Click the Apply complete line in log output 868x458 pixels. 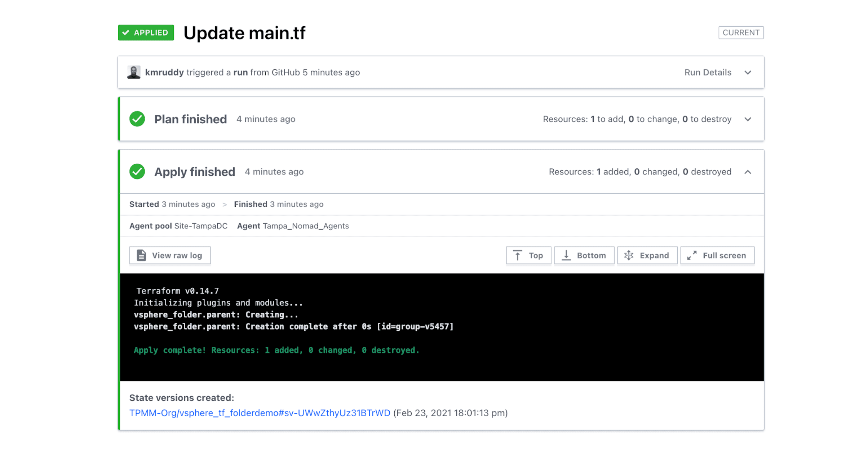coord(276,350)
